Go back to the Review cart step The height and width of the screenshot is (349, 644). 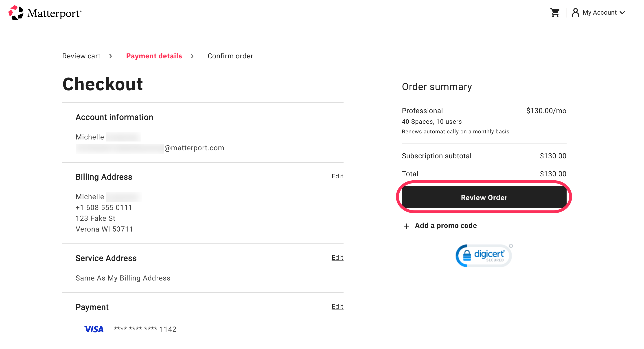[x=81, y=56]
